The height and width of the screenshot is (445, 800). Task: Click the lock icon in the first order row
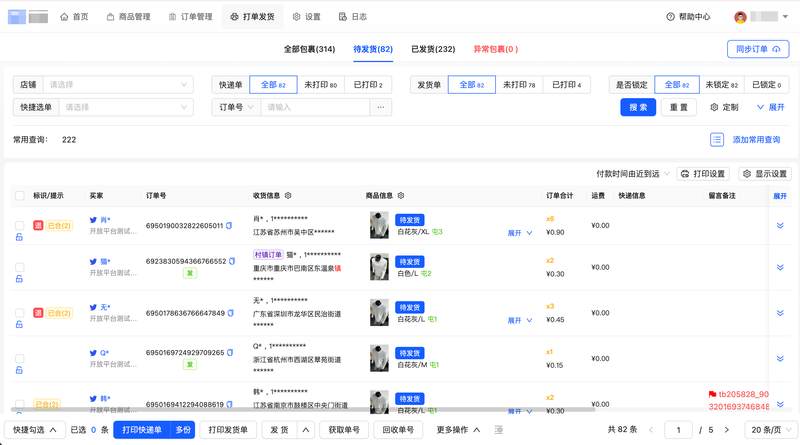19,238
